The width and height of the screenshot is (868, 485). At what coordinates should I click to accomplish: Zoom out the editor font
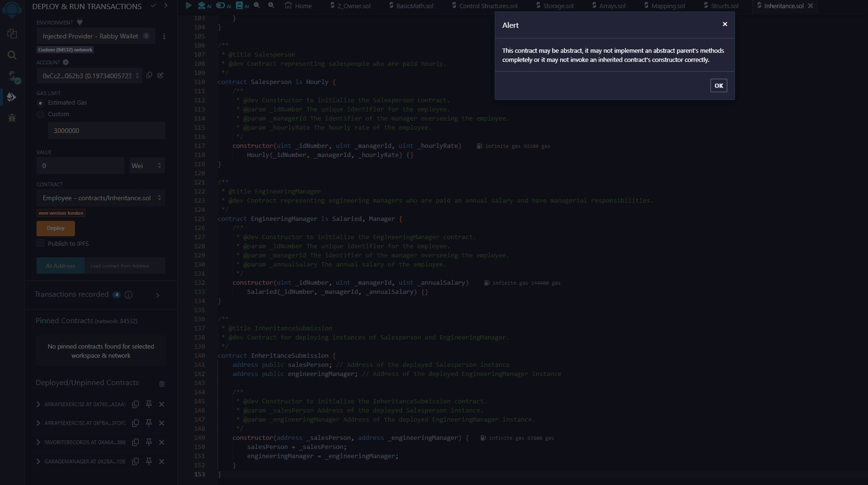pos(257,5)
